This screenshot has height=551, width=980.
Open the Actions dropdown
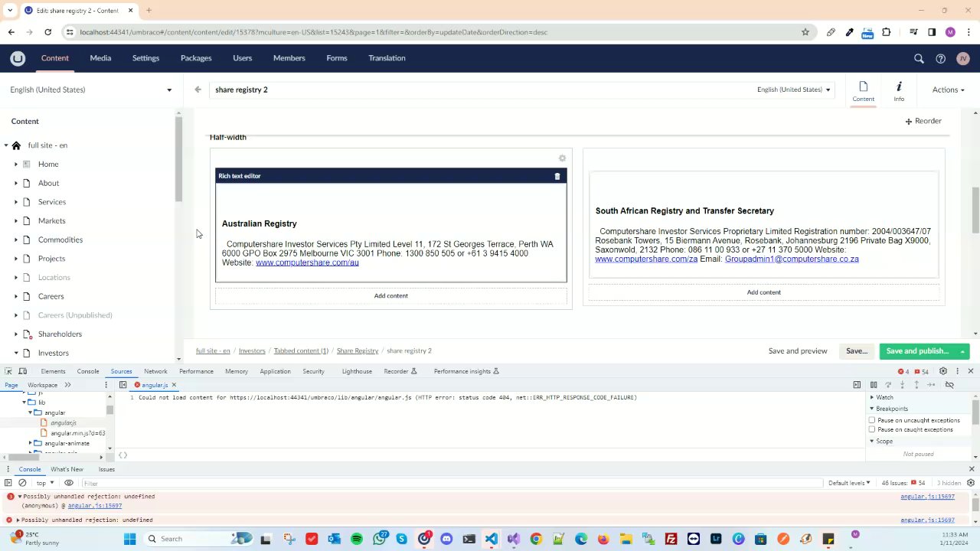tap(948, 90)
